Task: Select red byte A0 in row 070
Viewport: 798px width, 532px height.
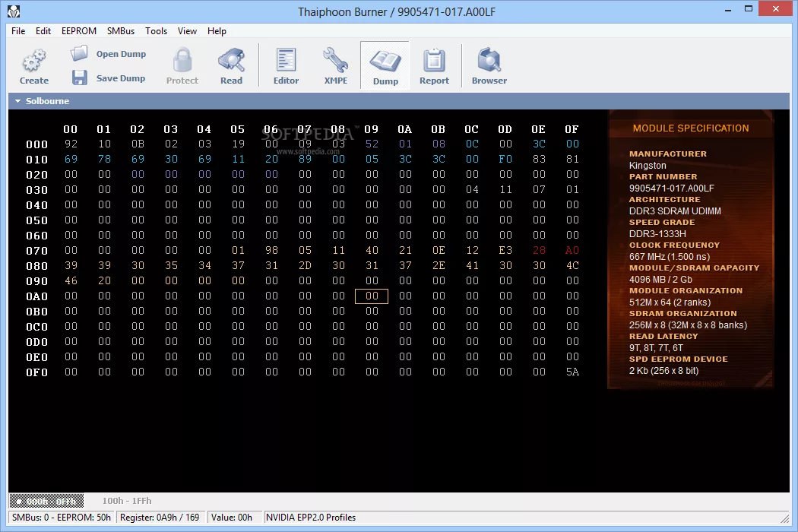Action: pyautogui.click(x=572, y=251)
